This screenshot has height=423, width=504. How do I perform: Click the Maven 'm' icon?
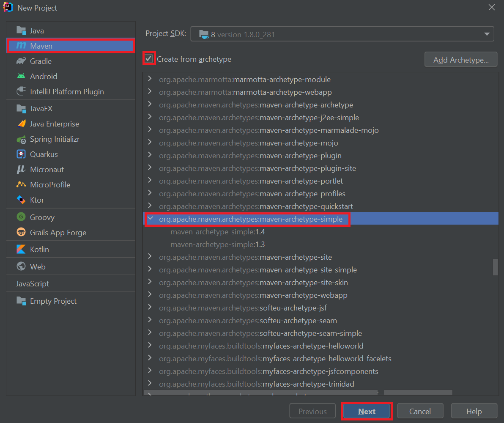tap(21, 46)
